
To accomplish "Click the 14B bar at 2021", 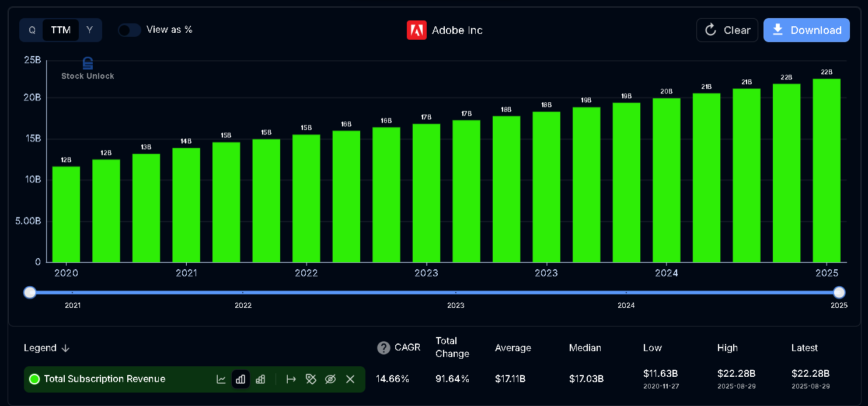I will [x=186, y=205].
